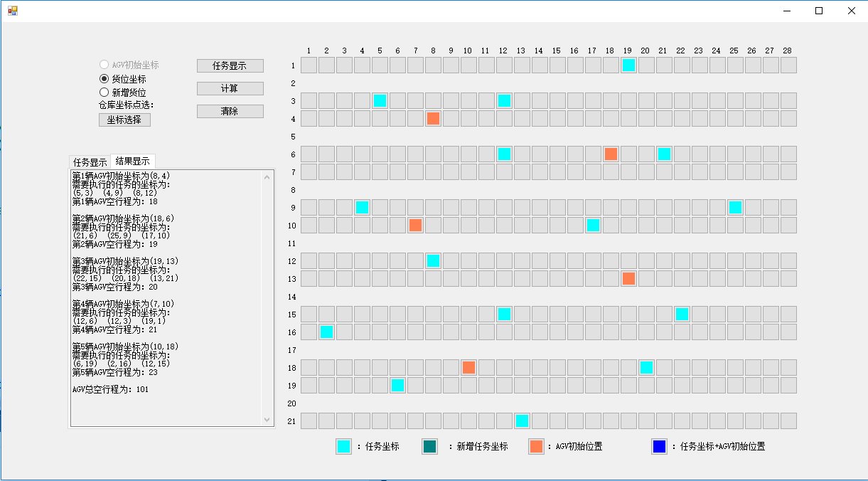Click the empty grid cell at column 1, row 1
Screen dimensions: 868x481
(309, 65)
